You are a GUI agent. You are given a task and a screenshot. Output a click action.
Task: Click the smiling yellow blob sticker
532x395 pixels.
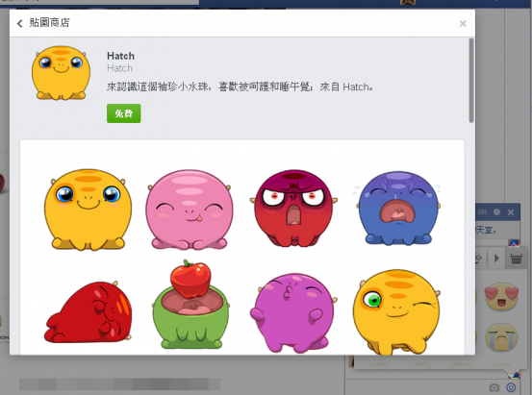click(x=89, y=210)
